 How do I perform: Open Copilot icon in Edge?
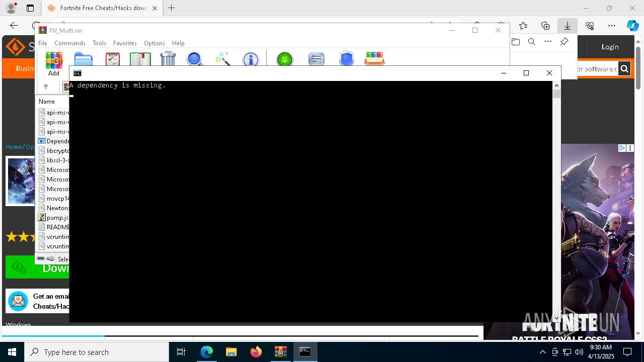pos(632,26)
